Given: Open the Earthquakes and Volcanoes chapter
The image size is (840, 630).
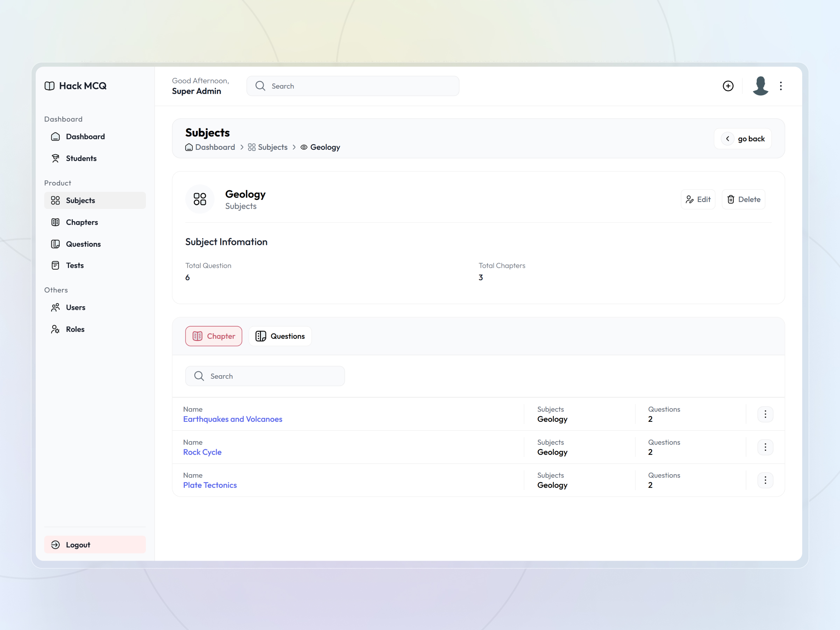Looking at the screenshot, I should click(x=232, y=419).
